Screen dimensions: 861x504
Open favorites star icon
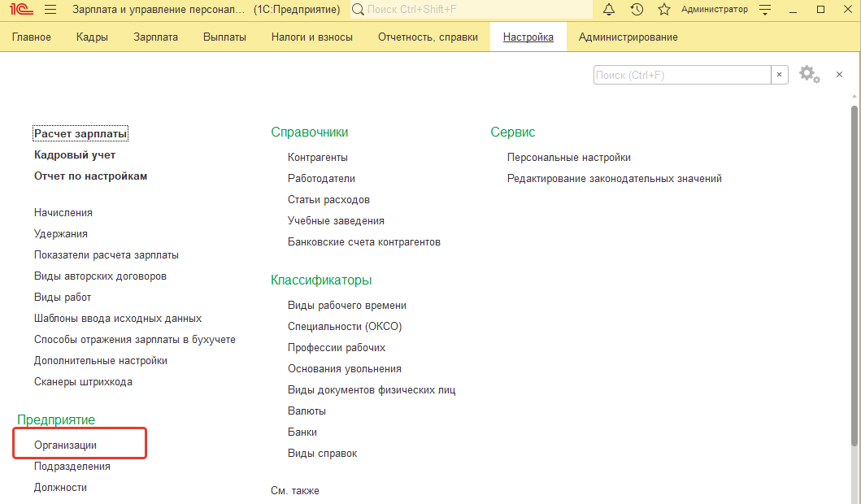point(664,9)
